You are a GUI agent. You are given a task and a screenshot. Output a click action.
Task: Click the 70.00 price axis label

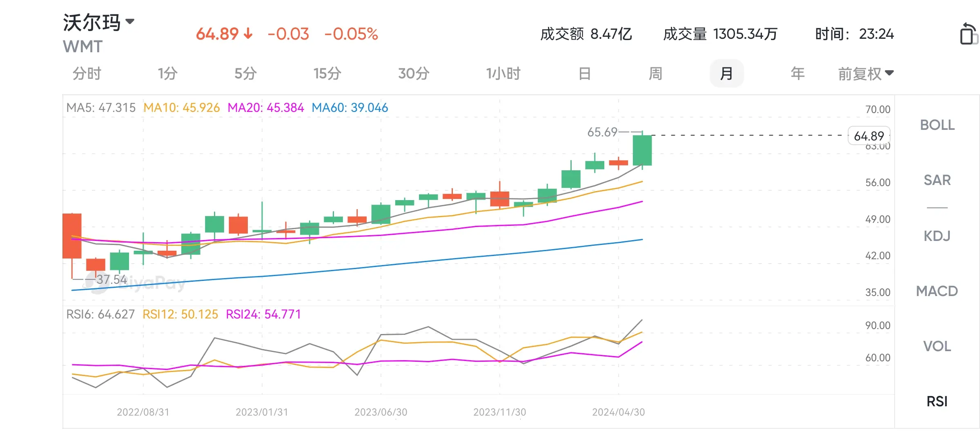point(878,109)
